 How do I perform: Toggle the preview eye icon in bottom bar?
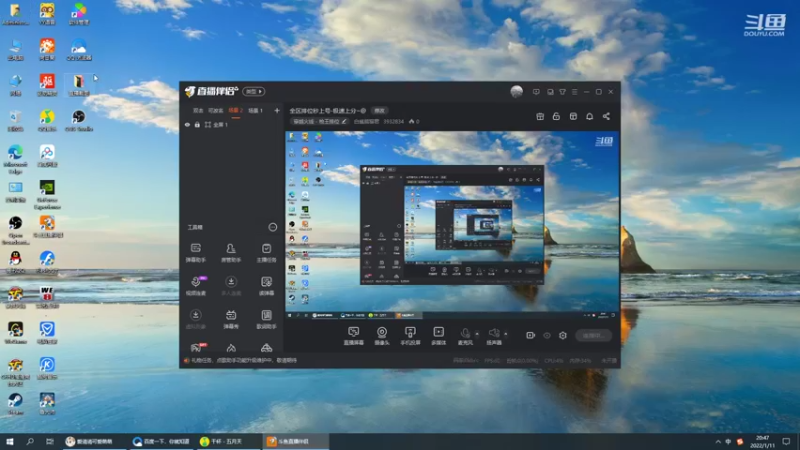pyautogui.click(x=547, y=336)
